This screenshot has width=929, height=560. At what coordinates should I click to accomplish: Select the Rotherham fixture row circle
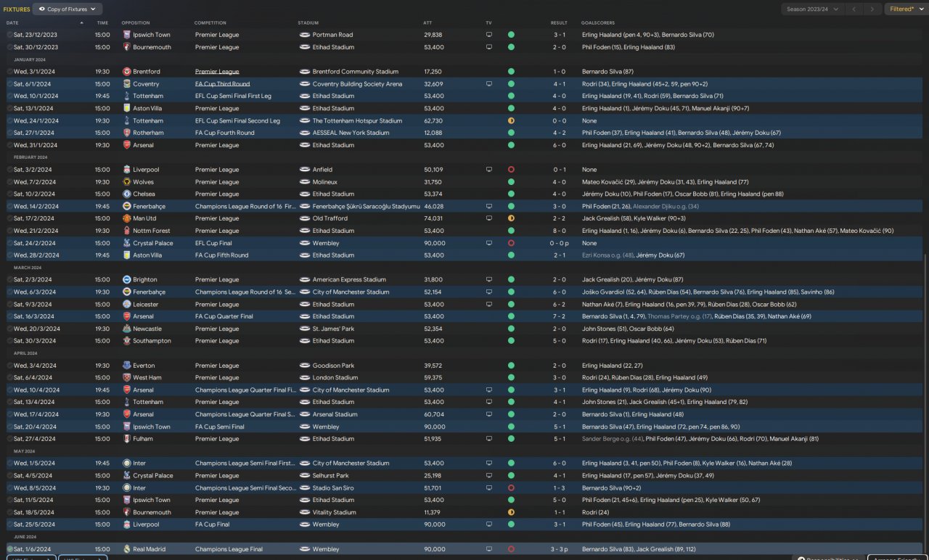(9, 133)
